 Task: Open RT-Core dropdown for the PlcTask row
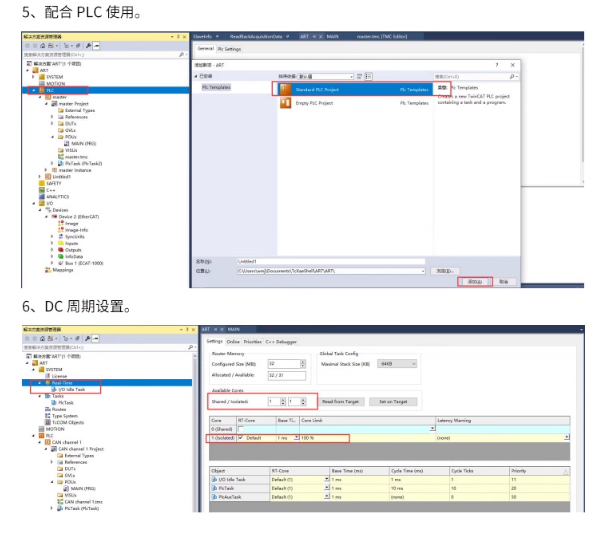(x=327, y=488)
